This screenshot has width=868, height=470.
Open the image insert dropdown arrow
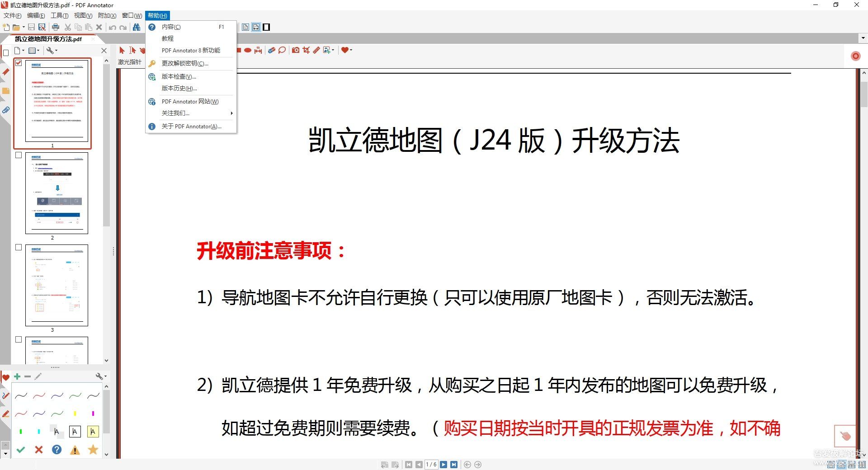(333, 50)
